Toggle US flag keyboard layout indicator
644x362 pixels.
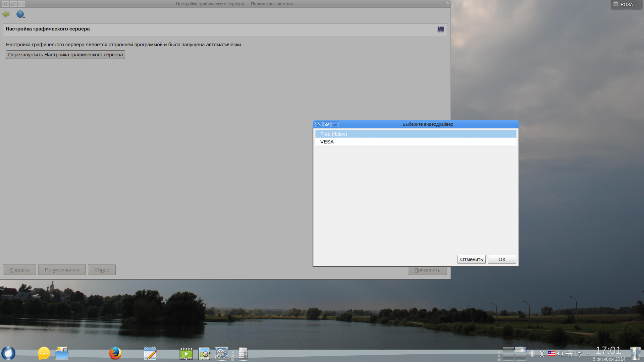click(551, 353)
